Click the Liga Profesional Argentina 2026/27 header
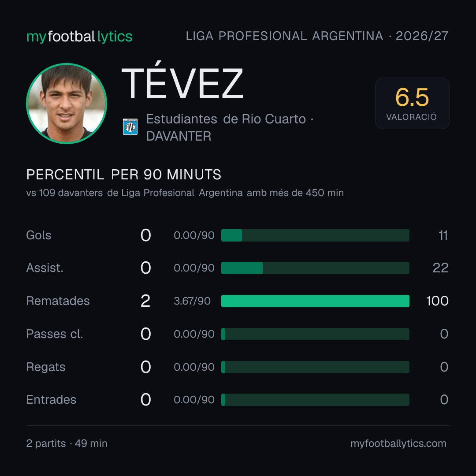 click(x=317, y=36)
